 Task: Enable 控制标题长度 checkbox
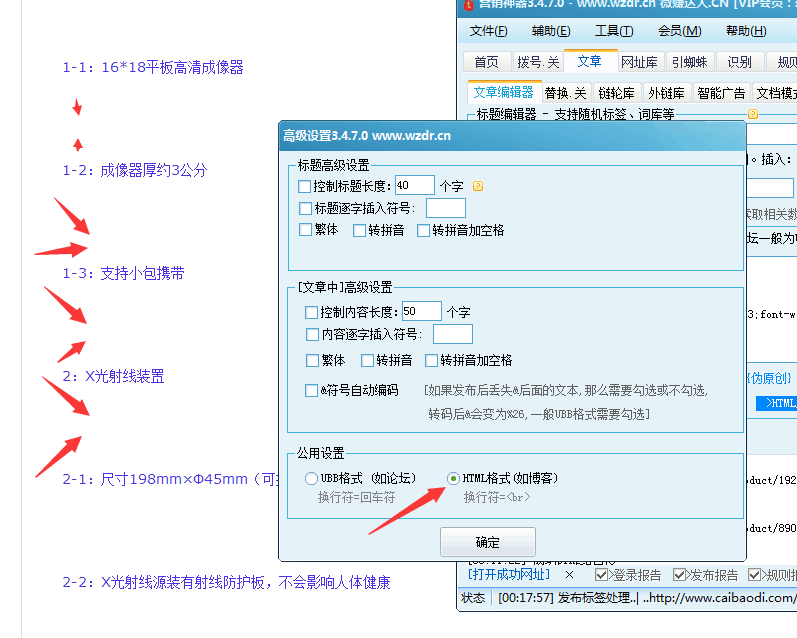[305, 186]
